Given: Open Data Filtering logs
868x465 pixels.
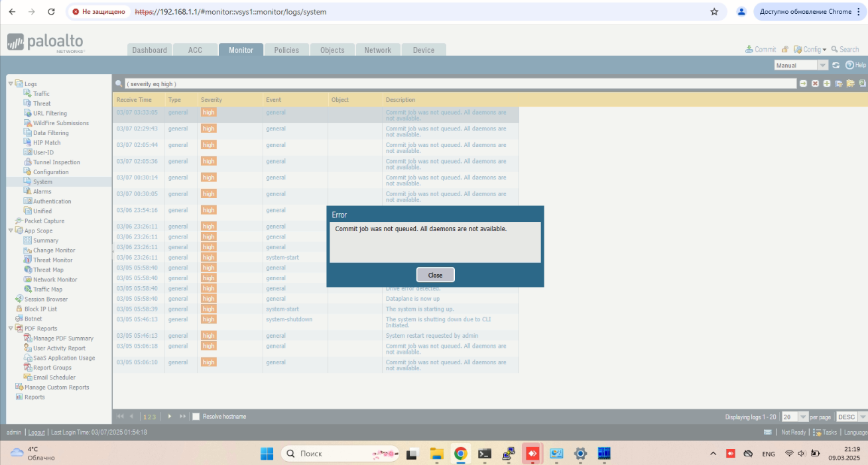Looking at the screenshot, I should pos(50,133).
